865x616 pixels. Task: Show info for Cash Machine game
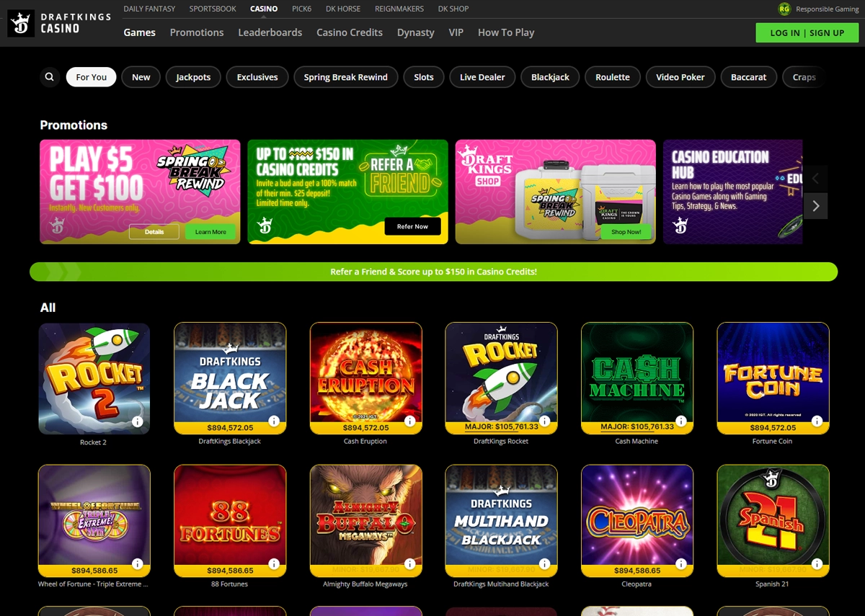click(680, 421)
